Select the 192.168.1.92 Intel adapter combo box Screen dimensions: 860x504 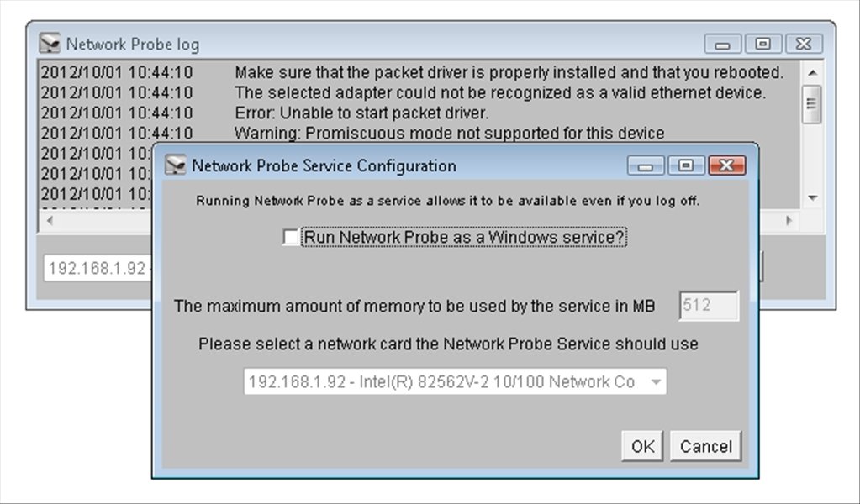click(x=455, y=382)
